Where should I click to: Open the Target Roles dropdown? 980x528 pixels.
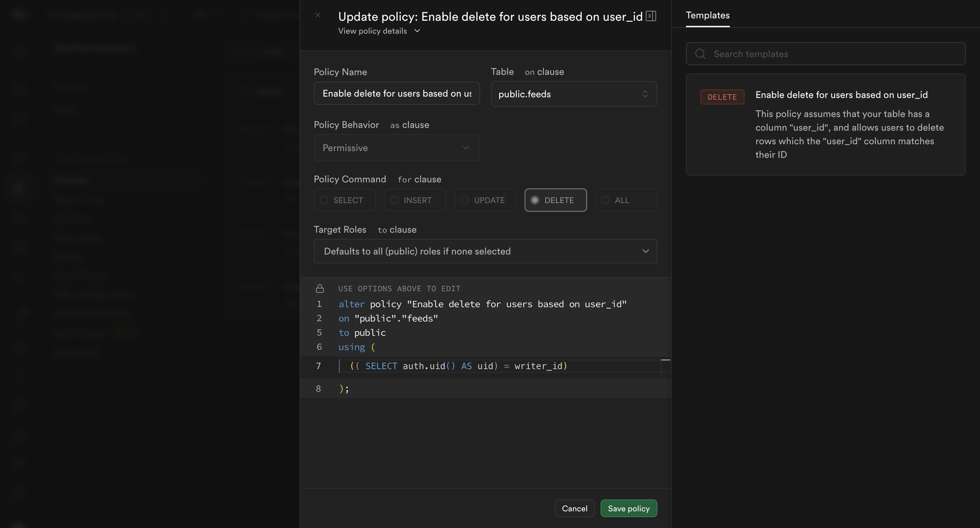pos(485,251)
